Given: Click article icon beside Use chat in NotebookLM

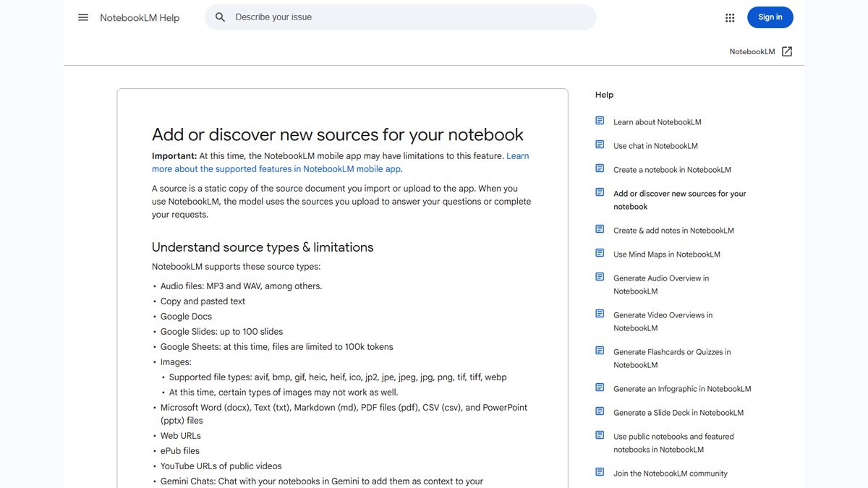Looking at the screenshot, I should pyautogui.click(x=600, y=145).
